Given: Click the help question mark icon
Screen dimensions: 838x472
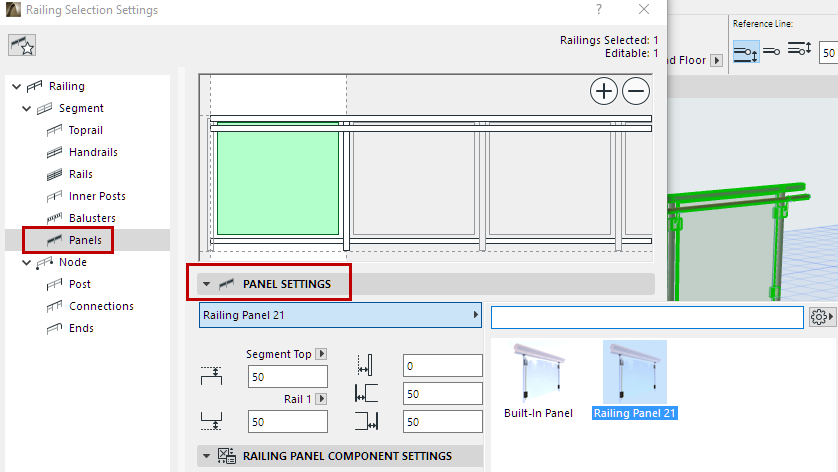Looking at the screenshot, I should [599, 10].
